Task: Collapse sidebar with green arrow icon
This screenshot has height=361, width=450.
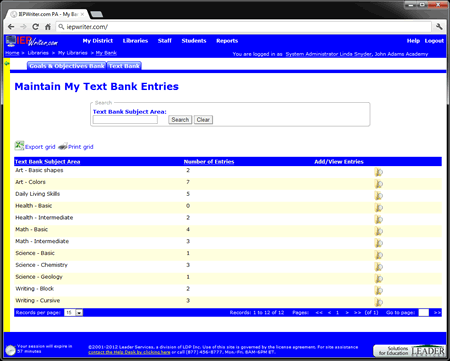Action: 7,63
